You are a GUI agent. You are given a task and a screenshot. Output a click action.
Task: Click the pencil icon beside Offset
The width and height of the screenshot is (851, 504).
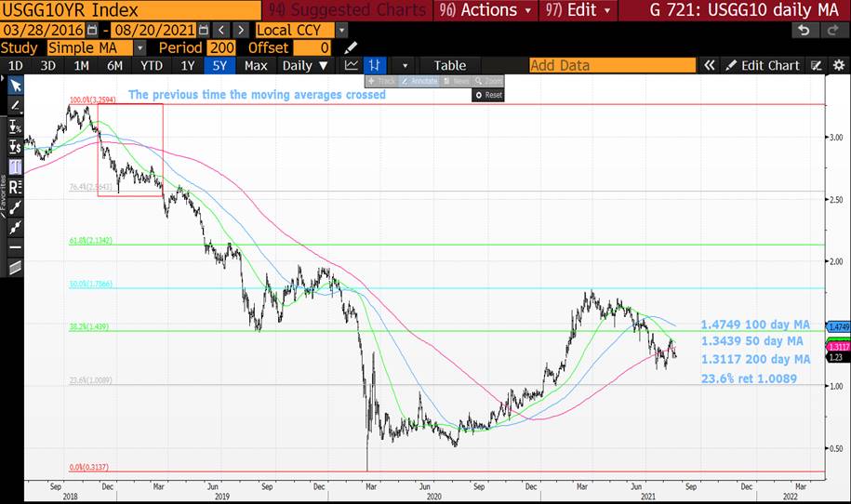pyautogui.click(x=351, y=47)
